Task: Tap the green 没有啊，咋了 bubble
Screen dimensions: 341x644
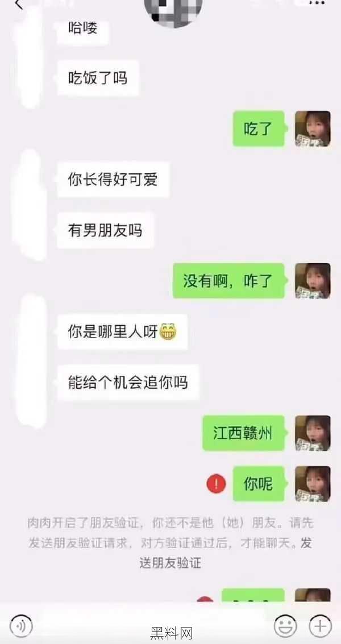Action: 228,281
